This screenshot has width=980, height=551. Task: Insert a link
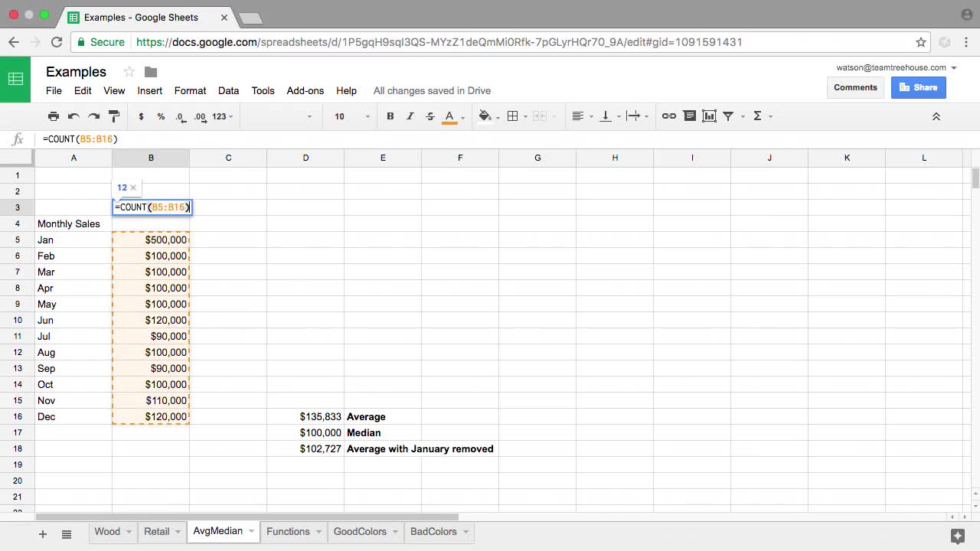pos(668,116)
